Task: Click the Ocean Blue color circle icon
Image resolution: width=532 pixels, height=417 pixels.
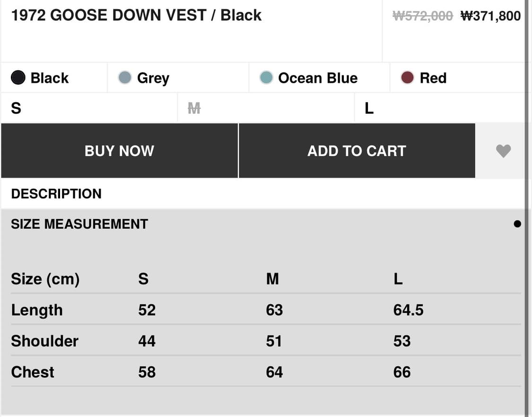Action: (266, 77)
